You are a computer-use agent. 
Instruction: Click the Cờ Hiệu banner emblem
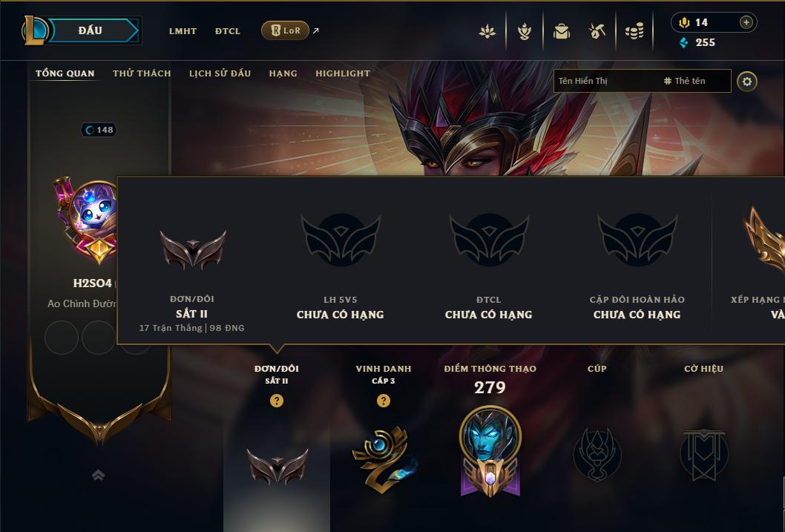(703, 454)
